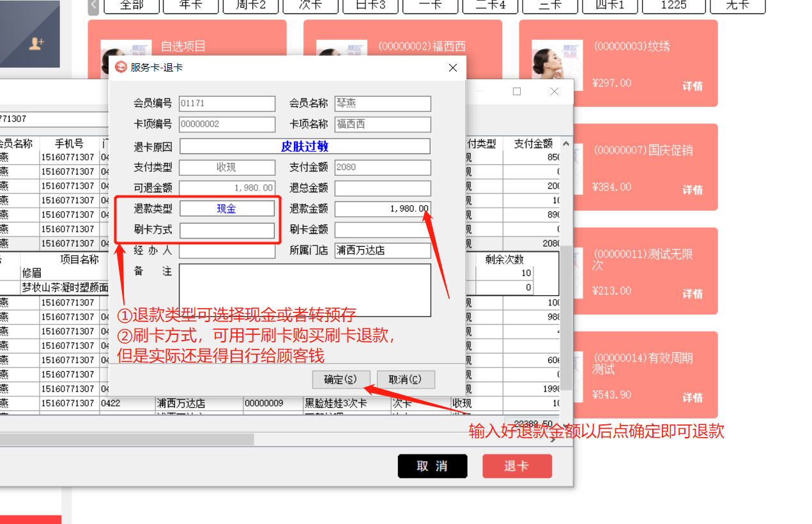Click the 服务卡-退卡 dialog logo icon
Image resolution: width=812 pixels, height=524 pixels.
pos(120,67)
